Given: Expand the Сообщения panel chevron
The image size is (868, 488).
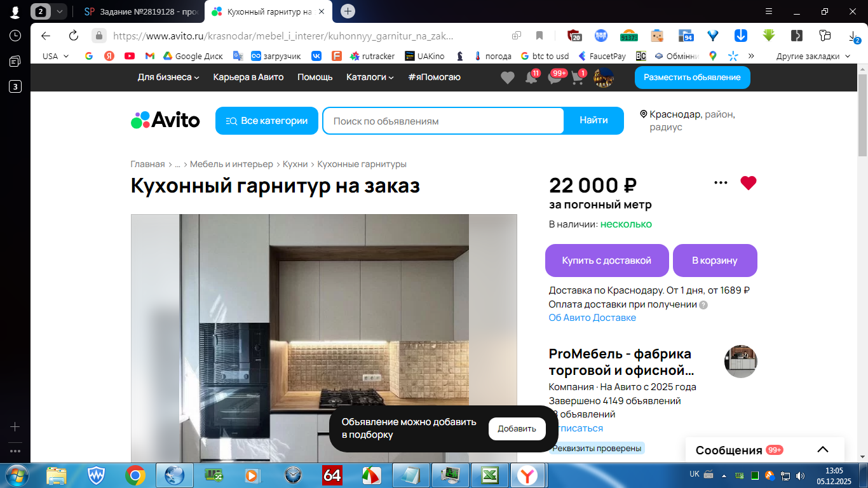Looking at the screenshot, I should point(823,450).
